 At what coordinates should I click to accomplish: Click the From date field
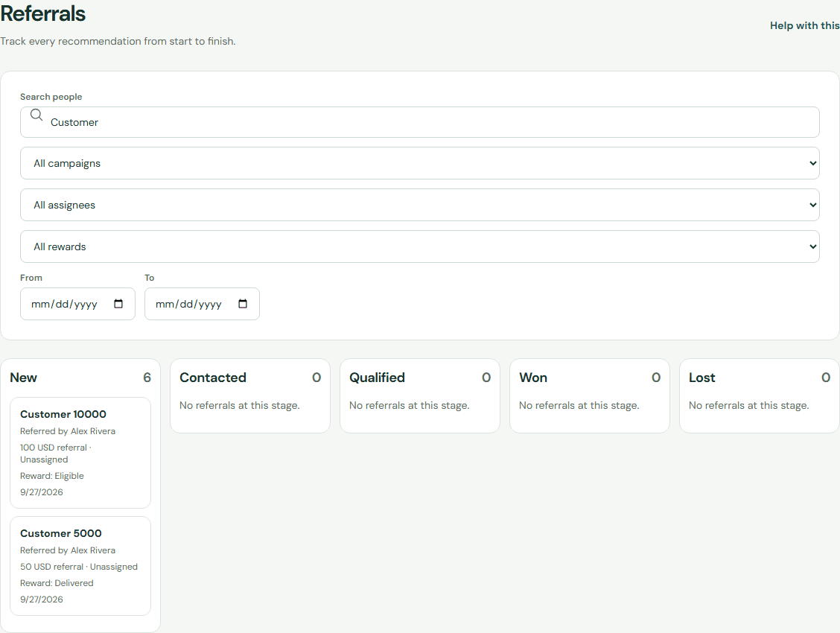pos(77,304)
